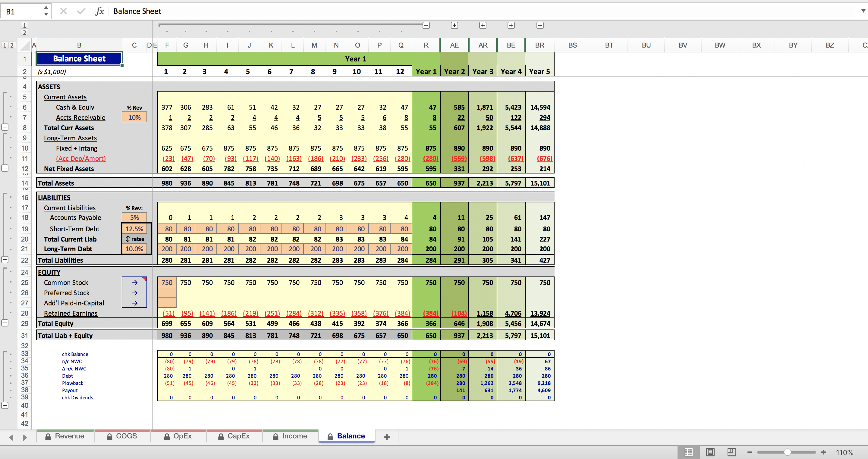868x459 pixels.
Task: Collapse the EQUITY section expander
Action: click(x=6, y=323)
